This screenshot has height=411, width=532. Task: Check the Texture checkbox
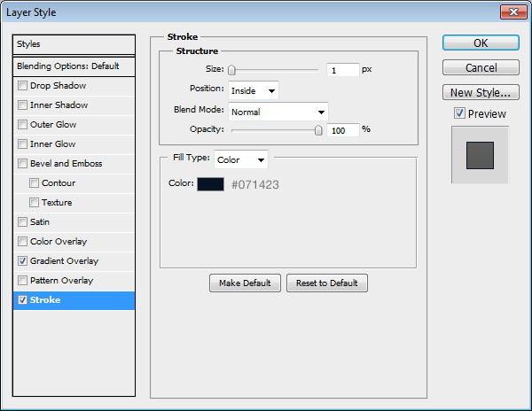tap(34, 202)
